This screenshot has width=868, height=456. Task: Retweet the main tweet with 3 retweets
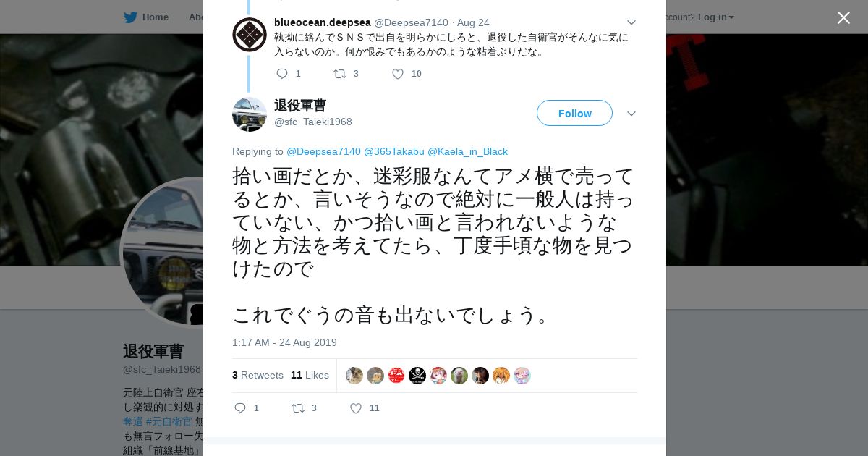click(297, 408)
